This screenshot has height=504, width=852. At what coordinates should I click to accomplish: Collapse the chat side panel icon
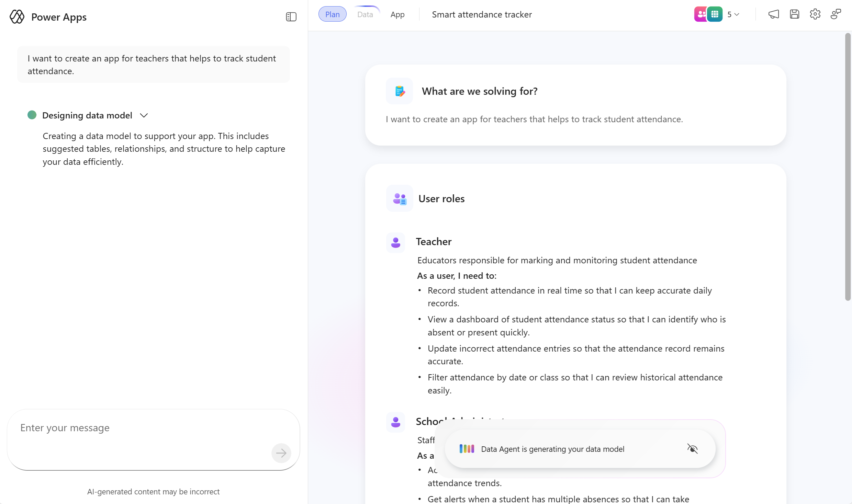(291, 16)
